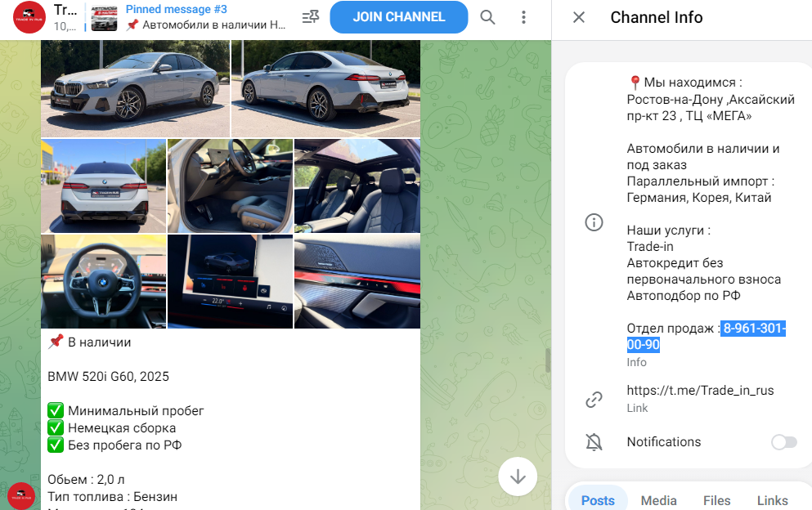The image size is (812, 510).
Task: Open the infotainment screen photo
Action: coord(230,282)
